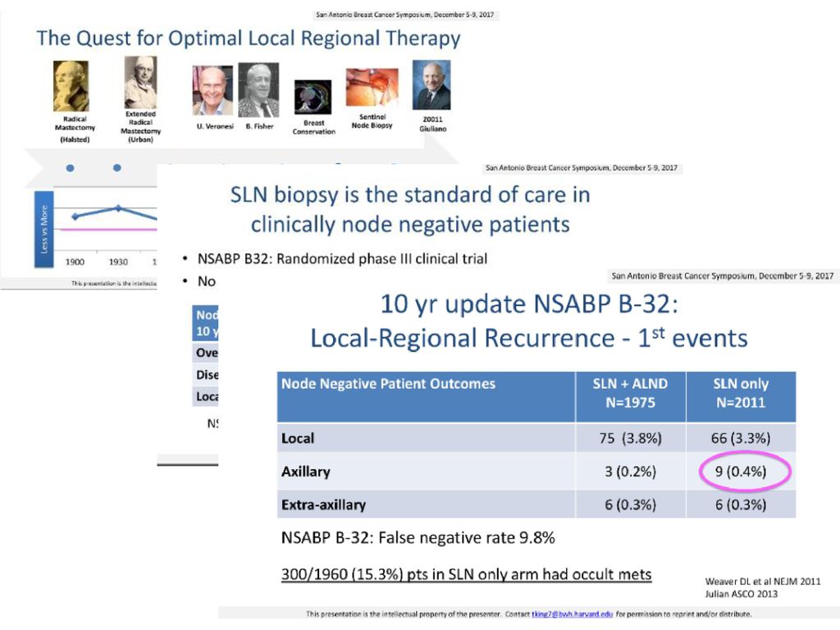The width and height of the screenshot is (840, 630).
Task: Click 'SLN biopsy is the standard of care' title
Action: click(x=410, y=209)
